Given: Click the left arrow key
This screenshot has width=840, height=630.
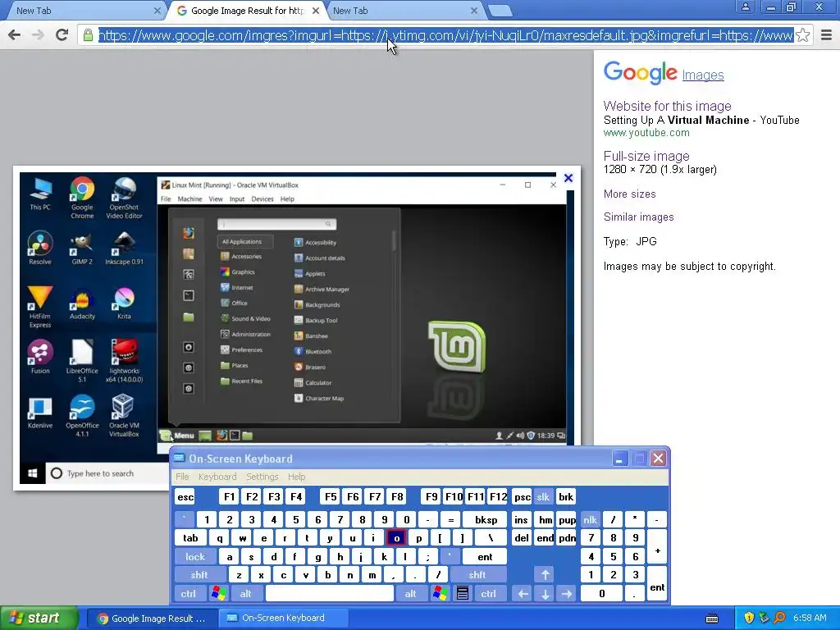Looking at the screenshot, I should 523,594.
